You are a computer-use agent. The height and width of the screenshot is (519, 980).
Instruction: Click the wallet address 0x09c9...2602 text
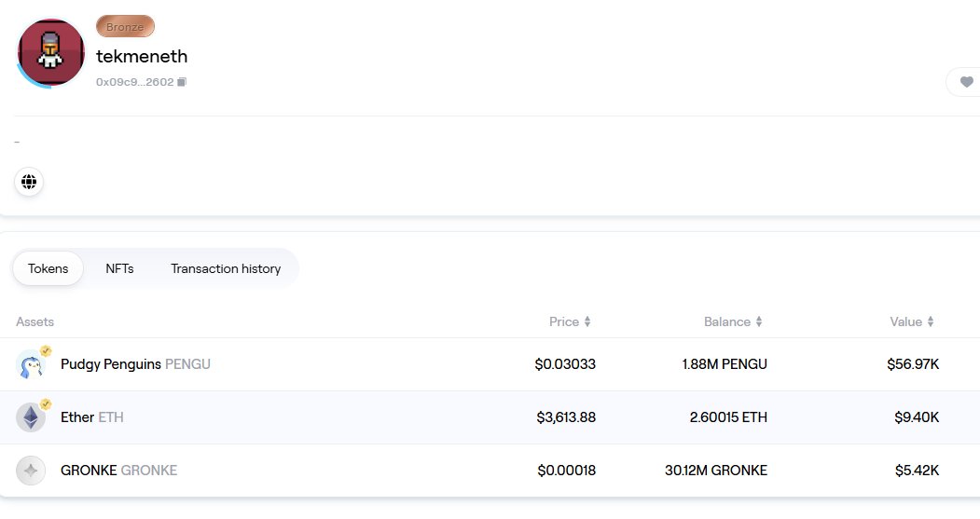click(x=134, y=82)
